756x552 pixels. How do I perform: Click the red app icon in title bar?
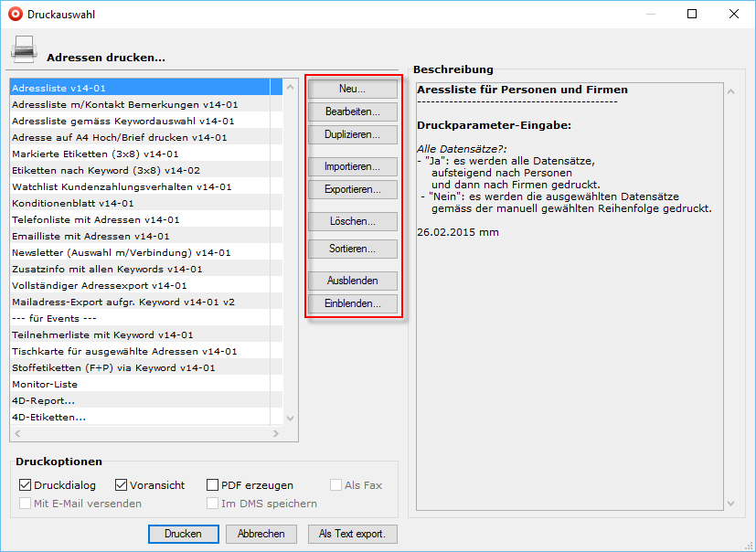coord(13,15)
